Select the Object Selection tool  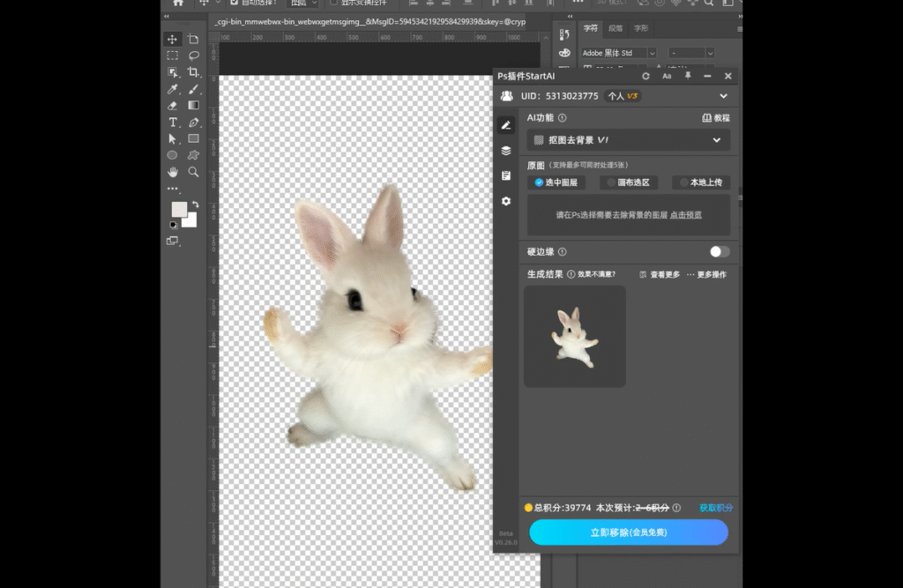click(172, 72)
